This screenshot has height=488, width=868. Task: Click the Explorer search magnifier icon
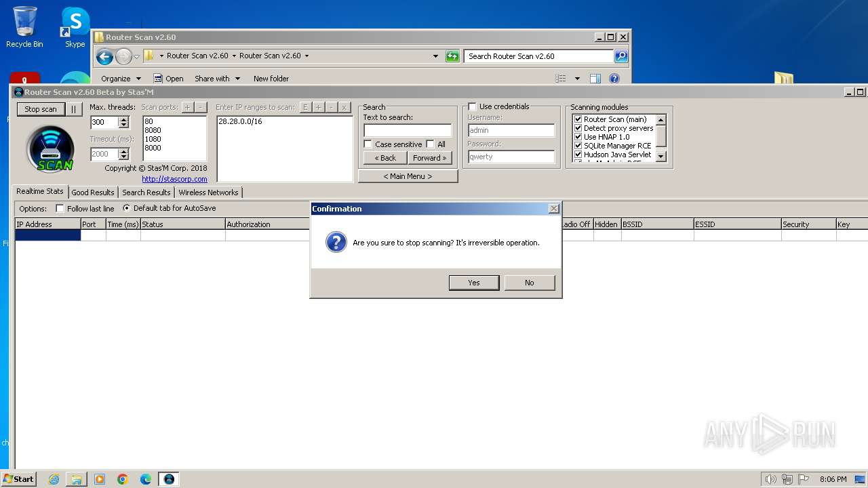point(620,56)
